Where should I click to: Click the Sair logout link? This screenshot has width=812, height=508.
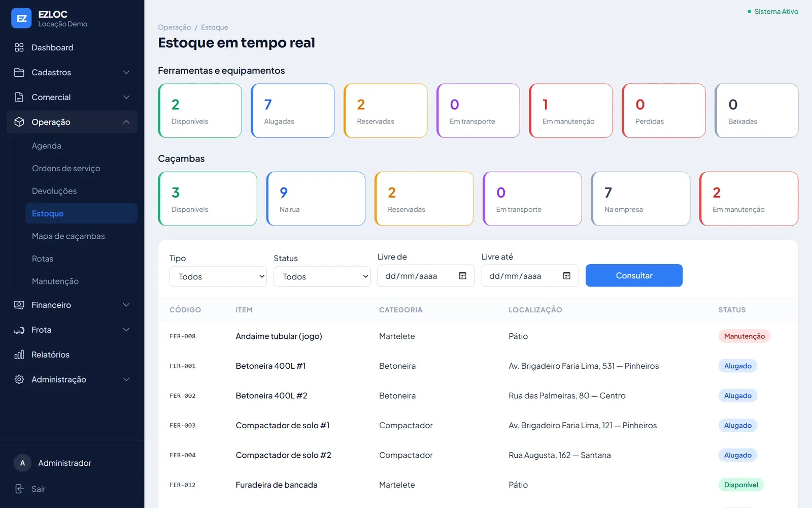click(39, 489)
